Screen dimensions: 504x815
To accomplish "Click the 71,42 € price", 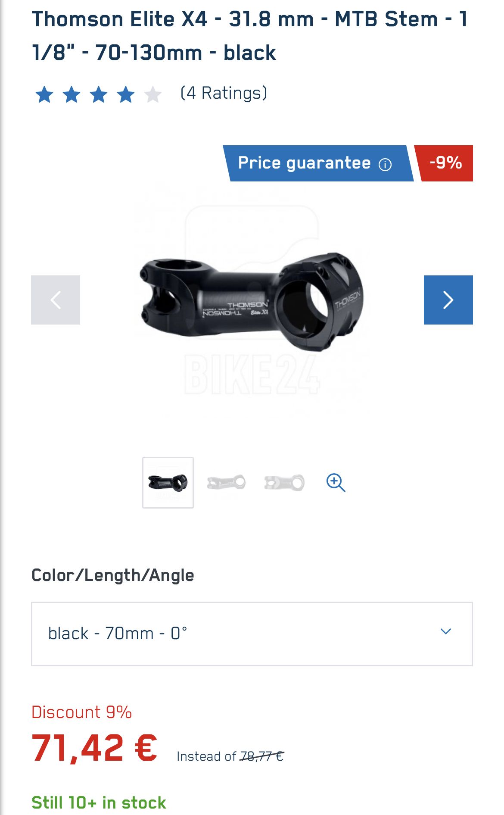I will (95, 748).
